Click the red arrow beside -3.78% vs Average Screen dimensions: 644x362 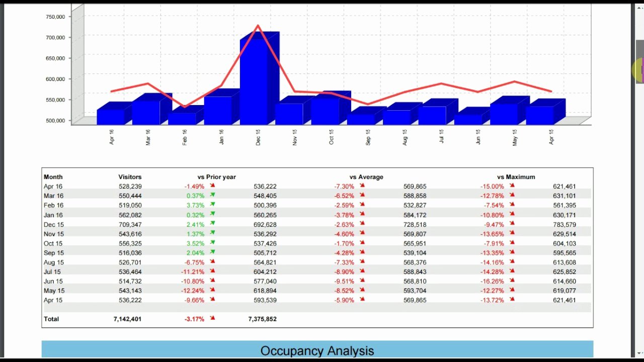[362, 214]
